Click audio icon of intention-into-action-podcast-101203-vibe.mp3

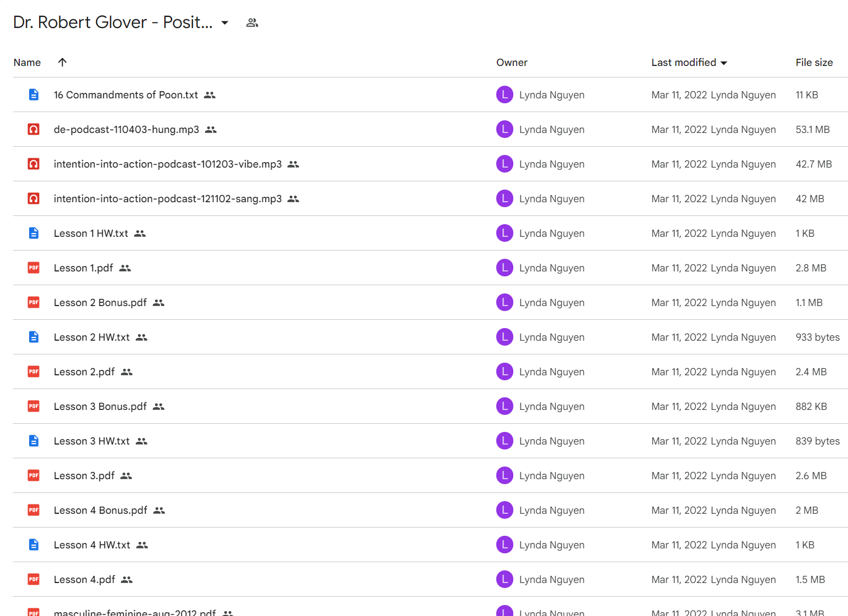(x=34, y=164)
